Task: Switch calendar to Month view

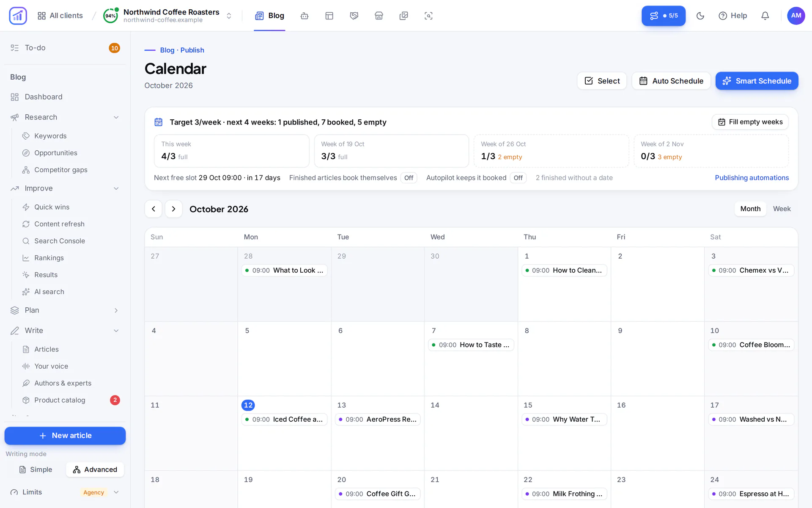Action: tap(750, 209)
